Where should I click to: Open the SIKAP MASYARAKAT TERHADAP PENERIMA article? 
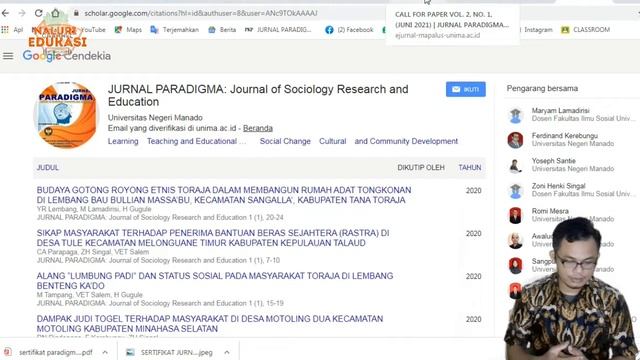(x=213, y=238)
